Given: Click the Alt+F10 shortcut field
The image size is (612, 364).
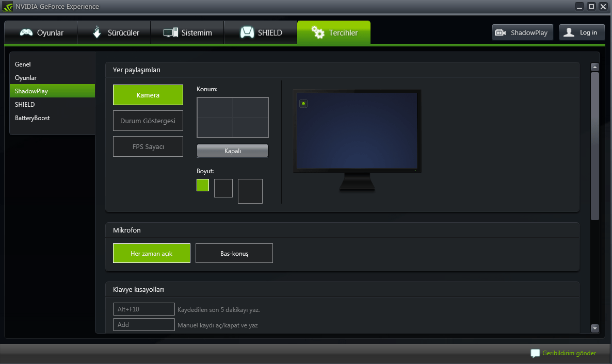Looking at the screenshot, I should click(x=143, y=309).
